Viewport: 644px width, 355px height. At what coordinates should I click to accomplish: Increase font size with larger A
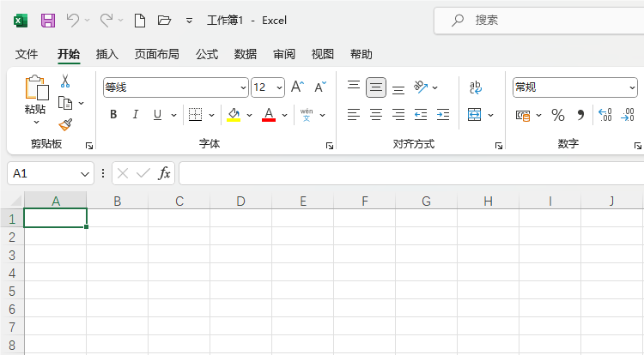point(297,87)
